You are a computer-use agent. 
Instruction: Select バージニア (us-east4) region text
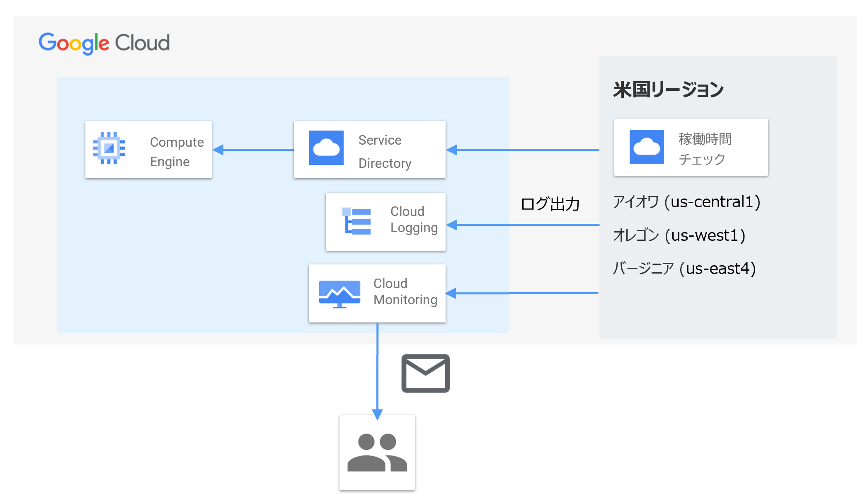(684, 269)
